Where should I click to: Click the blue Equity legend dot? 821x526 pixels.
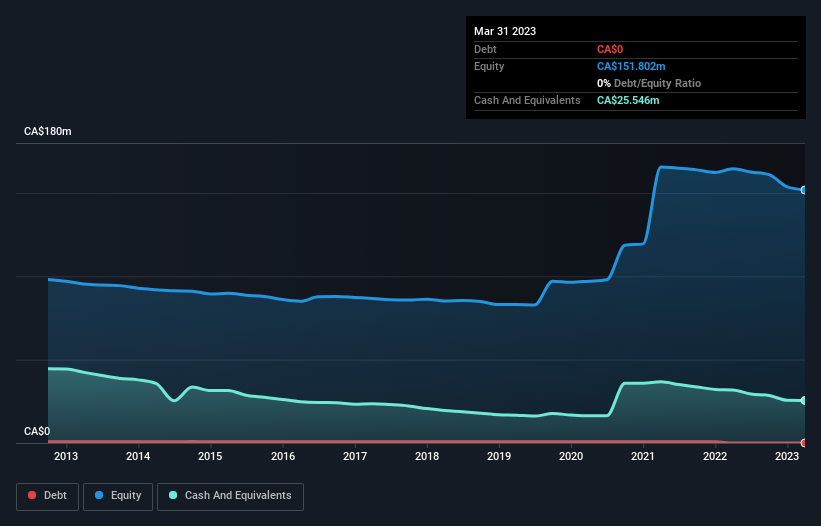(x=99, y=495)
